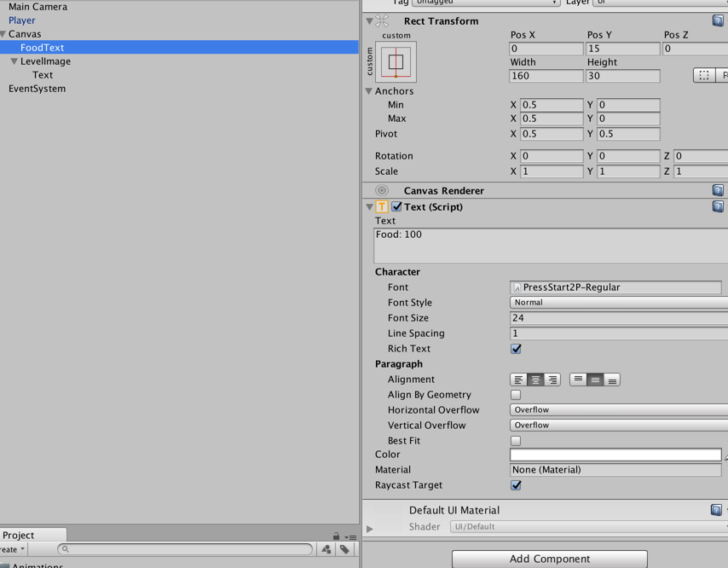Open the text Color swatch picker
Viewport: 728px width, 568px height.
pyautogui.click(x=615, y=455)
